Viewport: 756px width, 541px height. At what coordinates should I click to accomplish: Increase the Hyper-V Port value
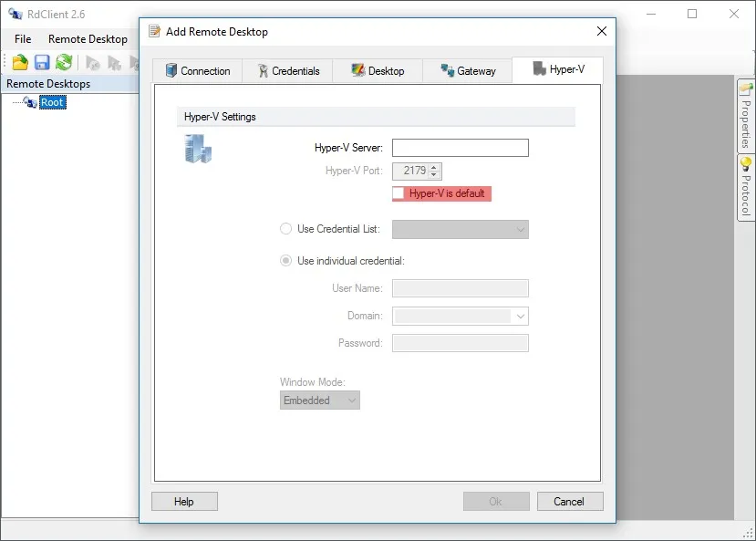click(x=434, y=167)
